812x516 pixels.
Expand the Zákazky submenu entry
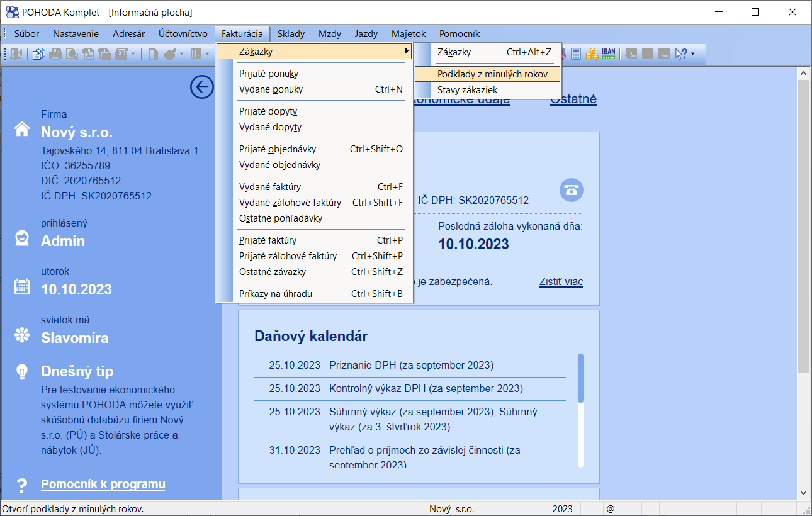[313, 52]
